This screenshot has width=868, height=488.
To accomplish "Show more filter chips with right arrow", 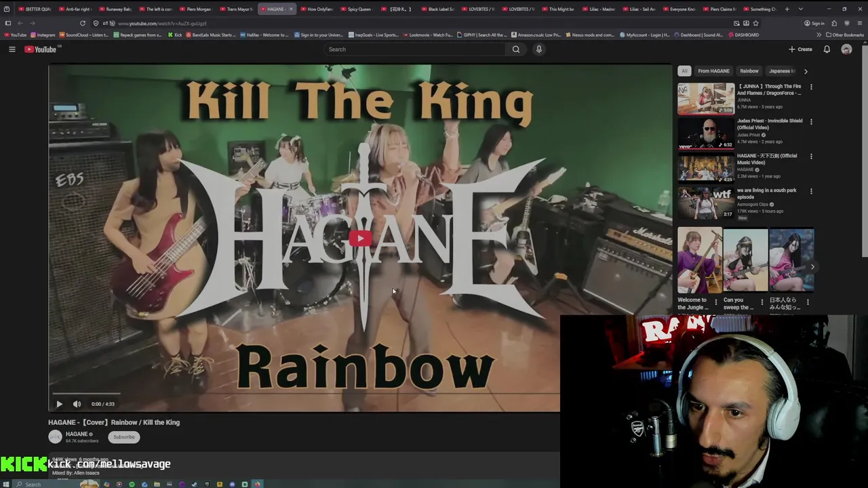I will coord(806,70).
